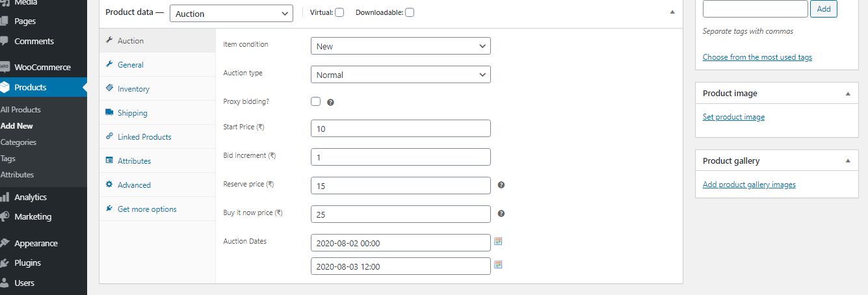Switch to the Inventory tab
The image size is (868, 295).
pyautogui.click(x=133, y=89)
